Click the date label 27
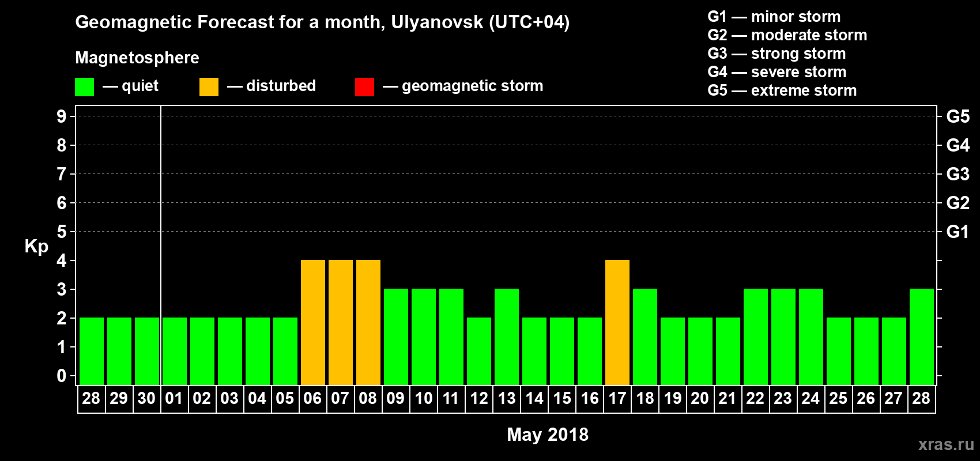The height and width of the screenshot is (461, 980). 894,399
